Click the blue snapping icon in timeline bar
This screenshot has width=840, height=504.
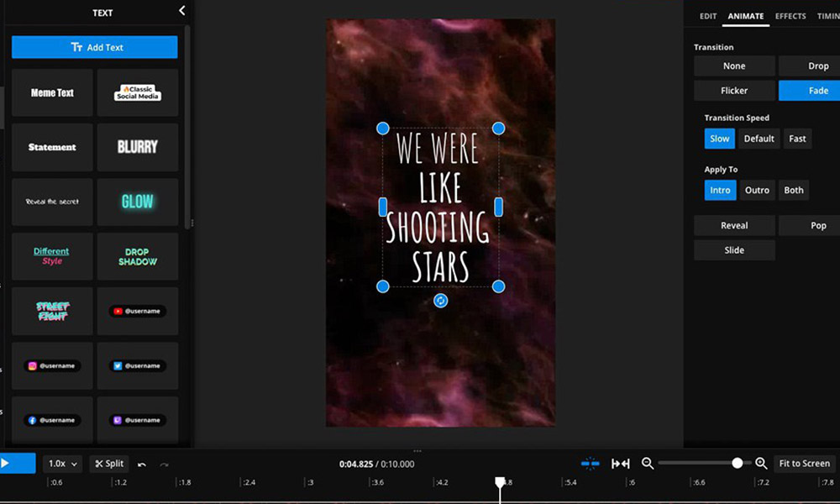(x=591, y=464)
